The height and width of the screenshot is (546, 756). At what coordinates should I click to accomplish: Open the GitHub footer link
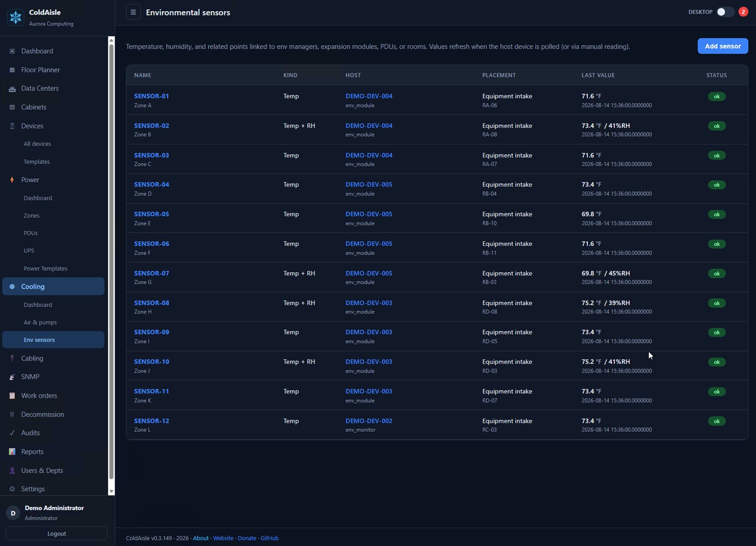pyautogui.click(x=270, y=538)
